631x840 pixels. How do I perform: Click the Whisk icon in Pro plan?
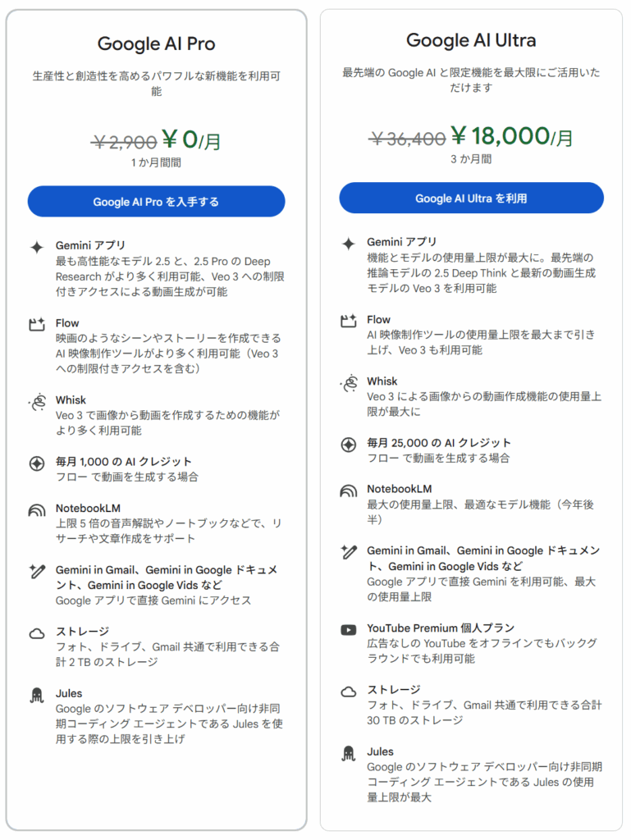(37, 401)
